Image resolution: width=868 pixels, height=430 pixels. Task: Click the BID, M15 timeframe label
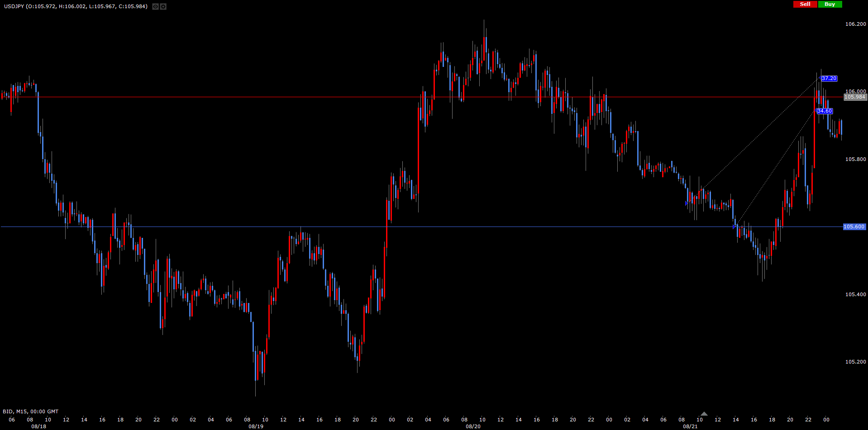[x=30, y=411]
